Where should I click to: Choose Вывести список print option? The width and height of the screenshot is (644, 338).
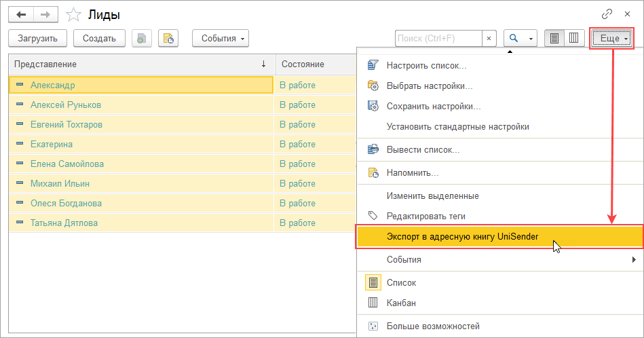(x=423, y=149)
